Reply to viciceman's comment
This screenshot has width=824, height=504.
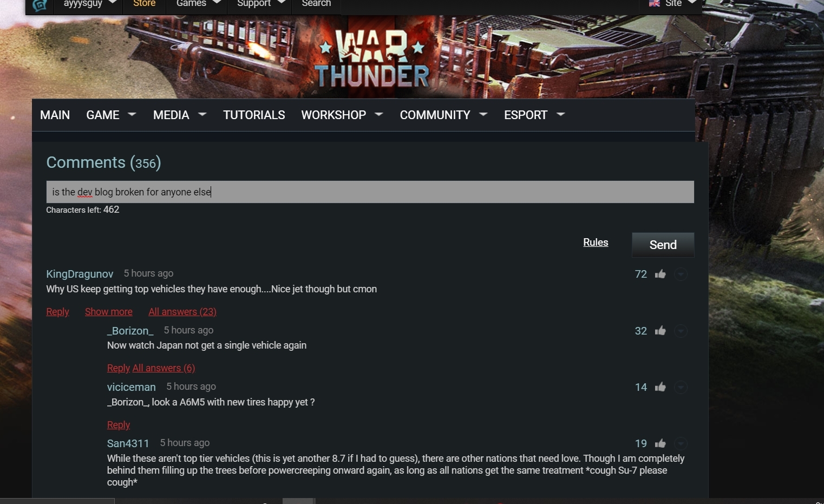coord(119,425)
